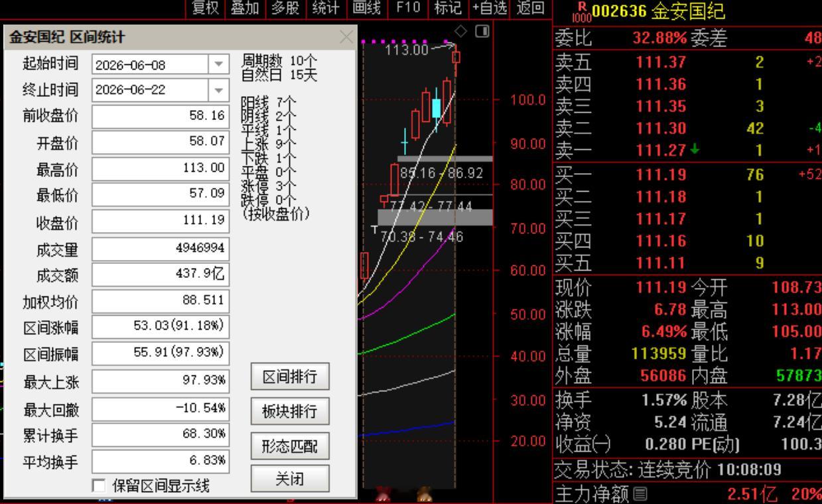Viewport: 822px width, 504px height.
Task: Click the 最大上涨 field 97.93%
Action: (160, 382)
